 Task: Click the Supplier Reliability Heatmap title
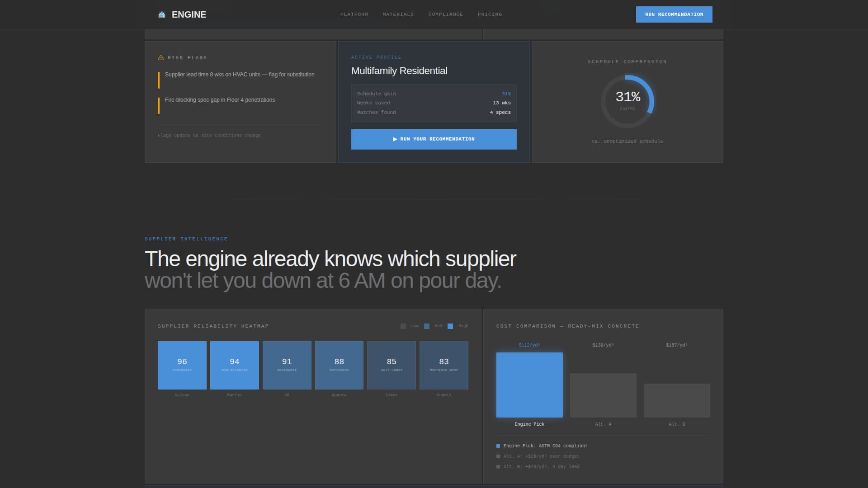tap(213, 326)
